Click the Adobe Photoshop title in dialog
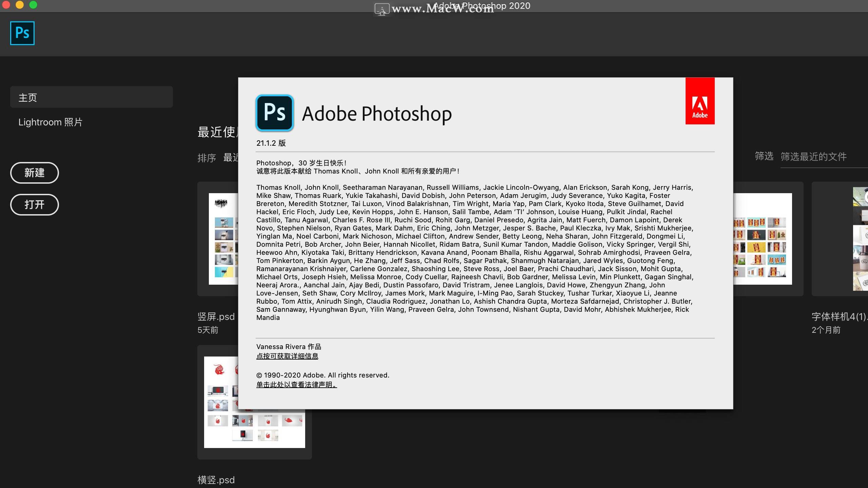The image size is (868, 488). click(377, 114)
